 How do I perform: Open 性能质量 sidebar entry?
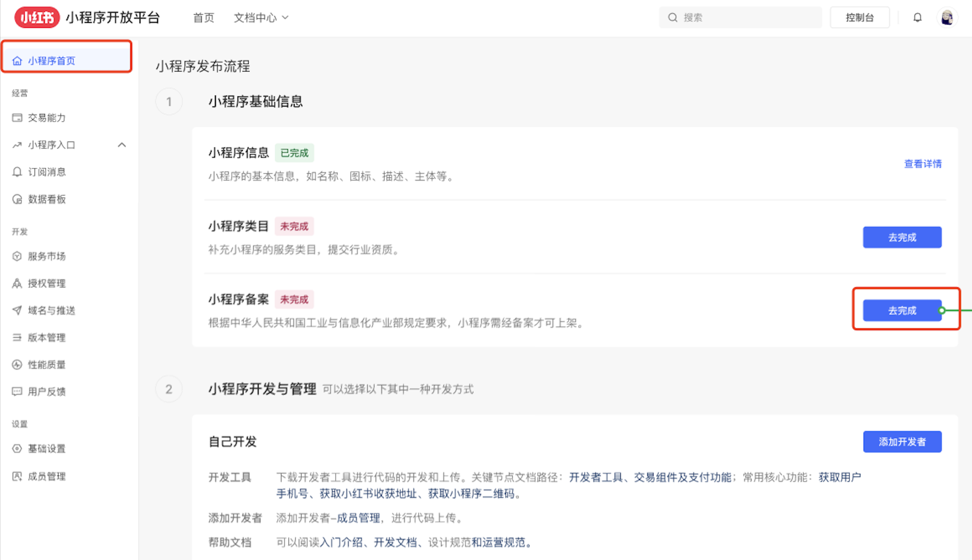point(47,365)
